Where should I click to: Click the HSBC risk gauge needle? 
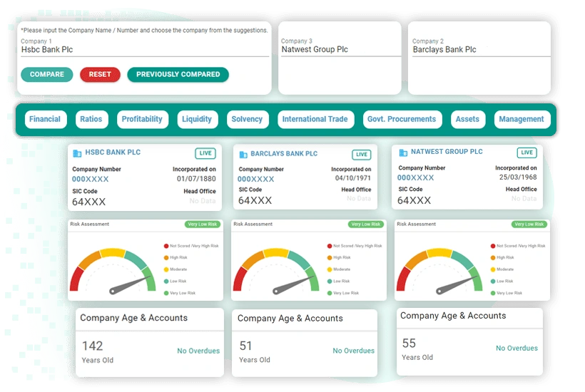click(131, 284)
